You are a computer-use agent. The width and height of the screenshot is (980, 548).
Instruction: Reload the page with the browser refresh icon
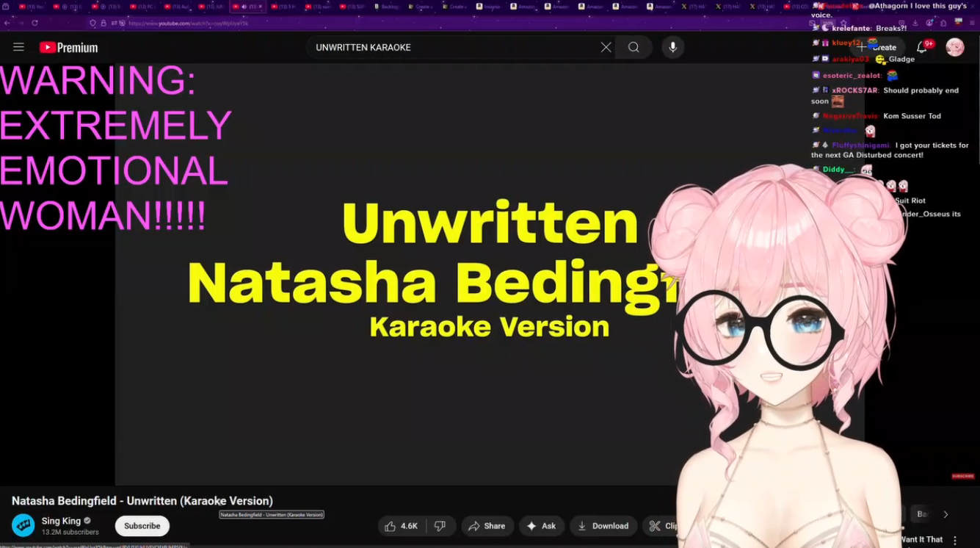click(x=35, y=24)
